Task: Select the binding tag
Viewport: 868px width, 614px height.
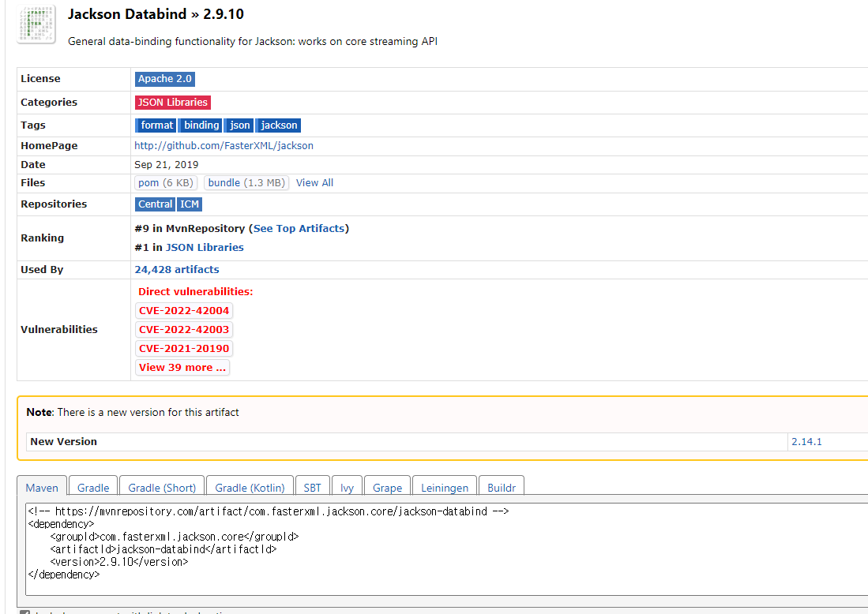Action: click(x=201, y=125)
